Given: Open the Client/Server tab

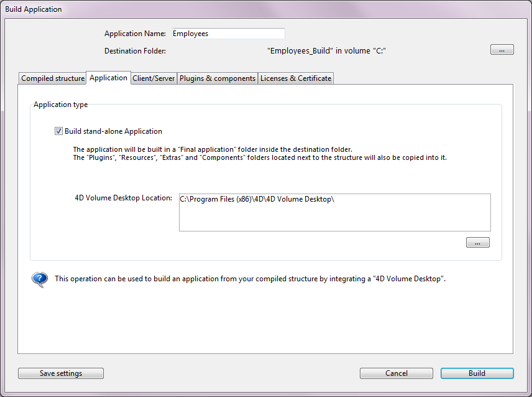Looking at the screenshot, I should tap(154, 78).
